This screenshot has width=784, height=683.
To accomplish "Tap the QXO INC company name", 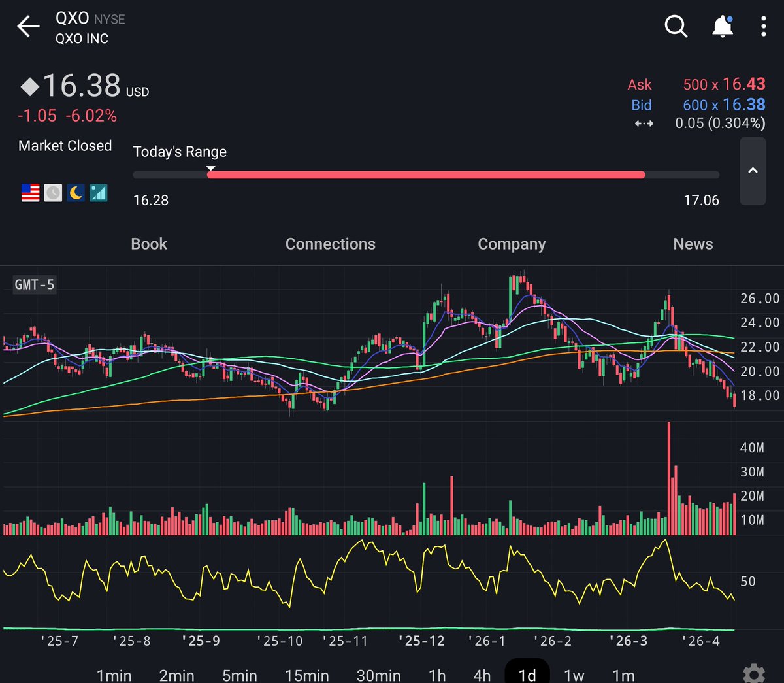I will (82, 39).
